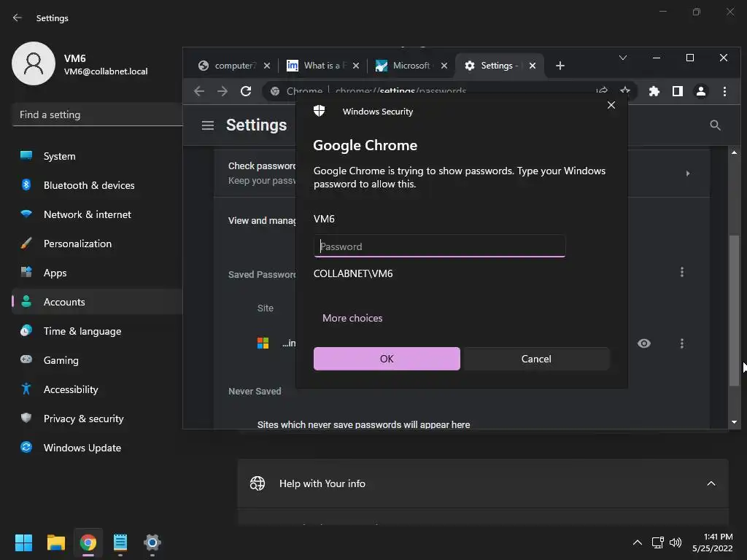This screenshot has width=747, height=560.
Task: Click Chrome icon in taskbar
Action: (88, 542)
